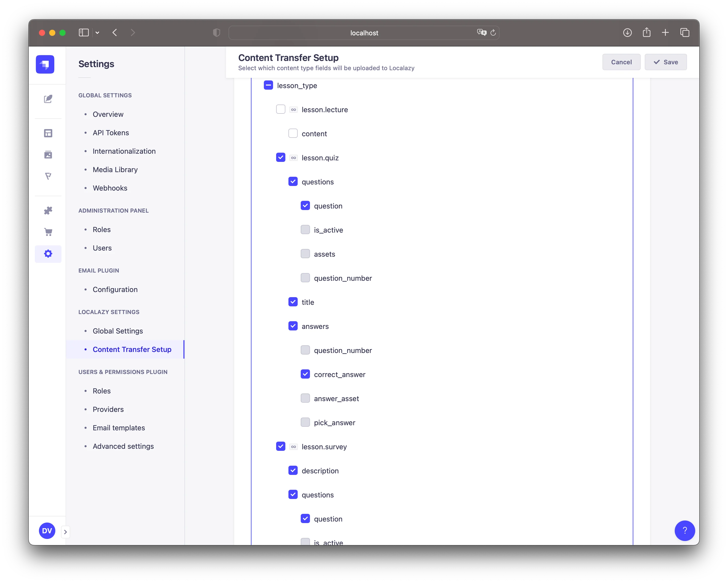Uncheck the lesson.quiz component checkbox
This screenshot has width=728, height=583.
pyautogui.click(x=280, y=157)
